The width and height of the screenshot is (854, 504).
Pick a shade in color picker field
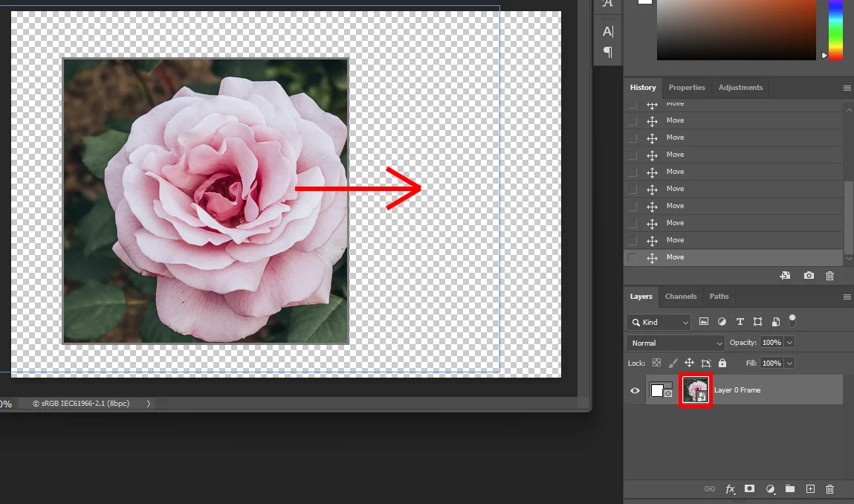(x=737, y=30)
